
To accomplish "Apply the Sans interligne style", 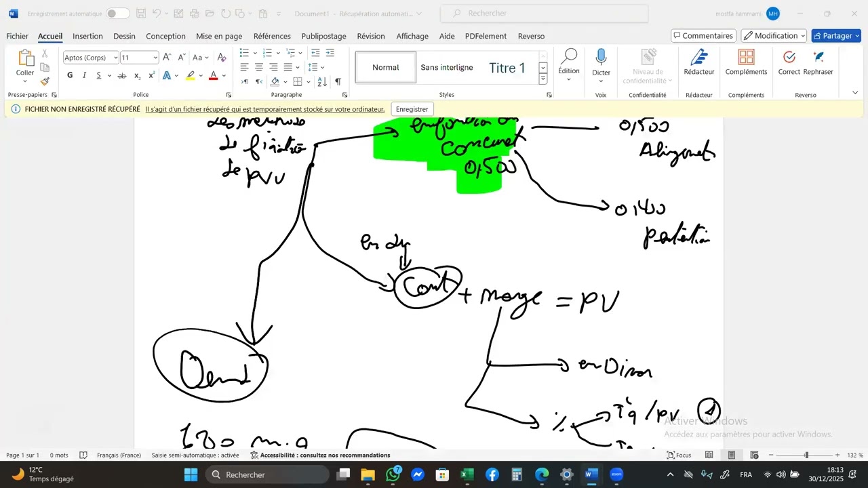I will pyautogui.click(x=447, y=68).
